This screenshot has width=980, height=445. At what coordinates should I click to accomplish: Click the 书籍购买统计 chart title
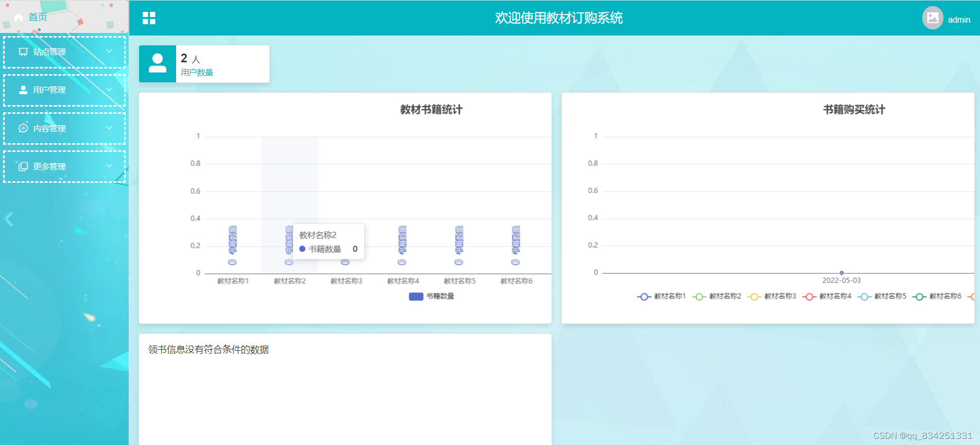pyautogui.click(x=854, y=110)
